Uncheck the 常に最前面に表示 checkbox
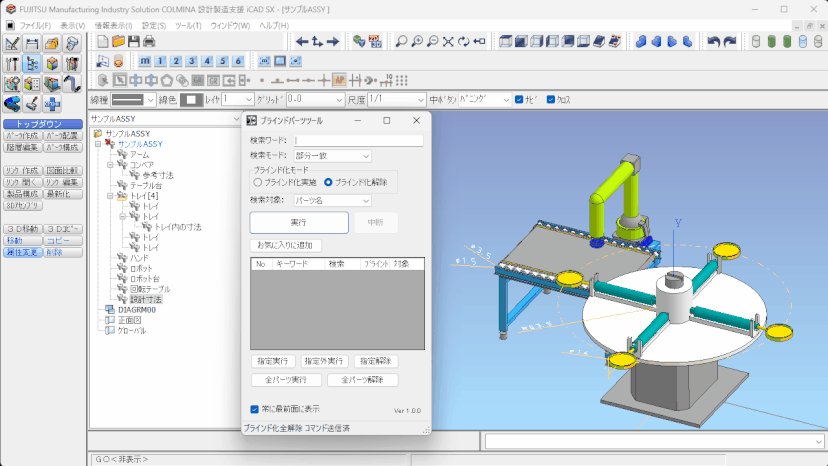Viewport: 828px width, 466px height. [254, 409]
